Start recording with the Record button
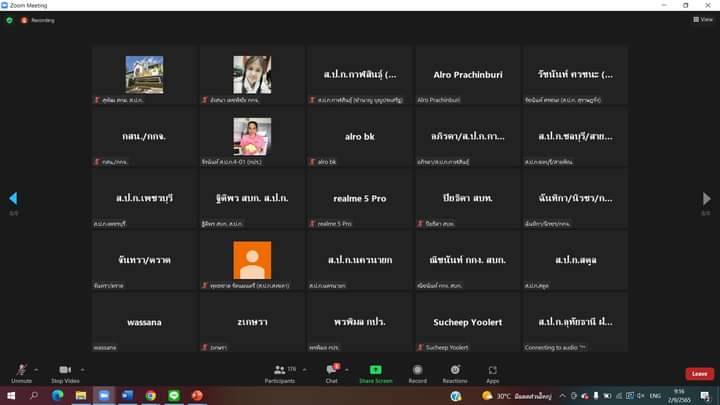This screenshot has height=405, width=720. [417, 372]
